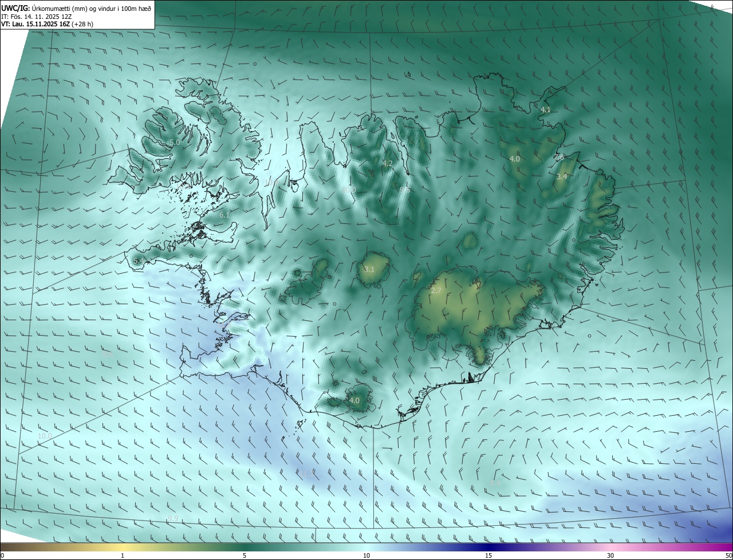Click the 5.0 value over the Westfjords
The width and height of the screenshot is (733, 560).
click(x=175, y=142)
